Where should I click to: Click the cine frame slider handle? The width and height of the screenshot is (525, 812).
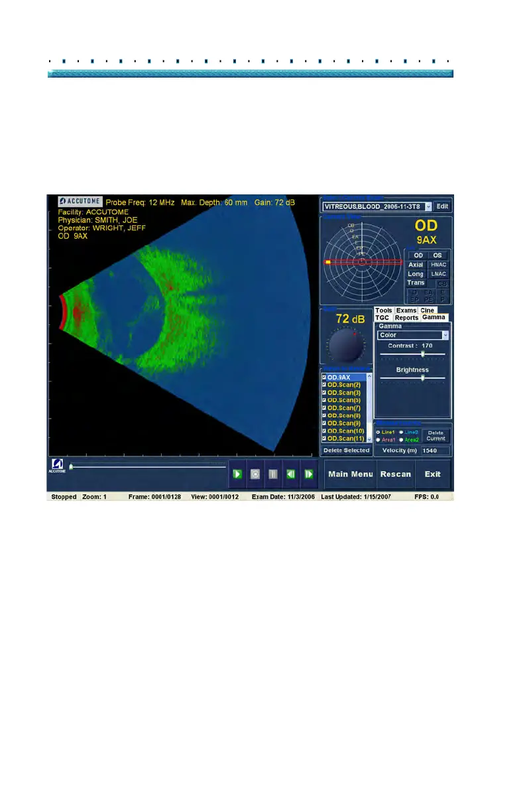[x=72, y=467]
